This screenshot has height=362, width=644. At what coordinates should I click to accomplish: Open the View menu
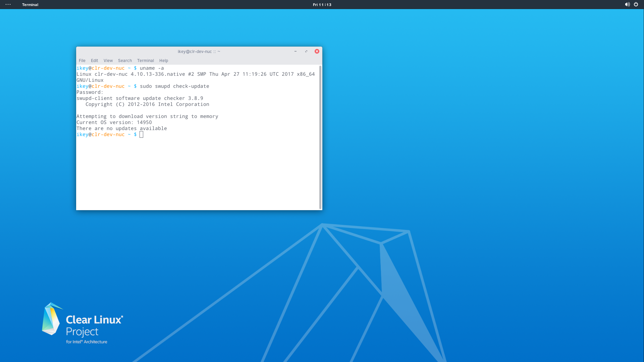click(108, 61)
